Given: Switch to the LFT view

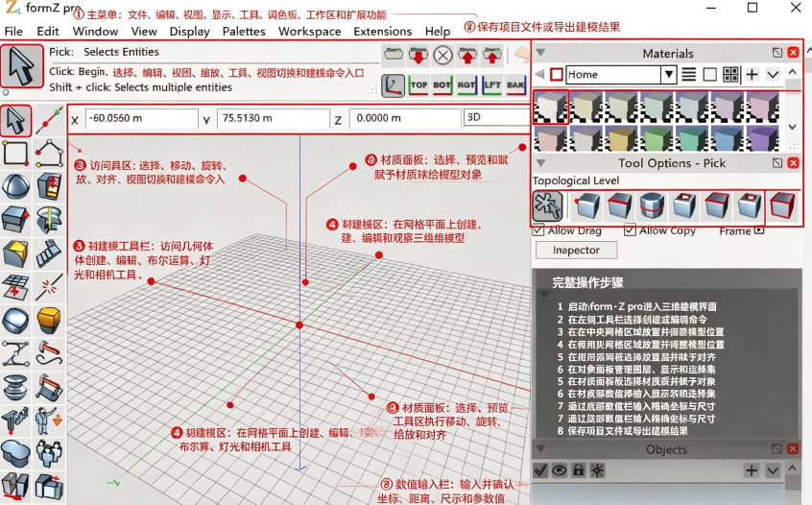Looking at the screenshot, I should [x=491, y=85].
